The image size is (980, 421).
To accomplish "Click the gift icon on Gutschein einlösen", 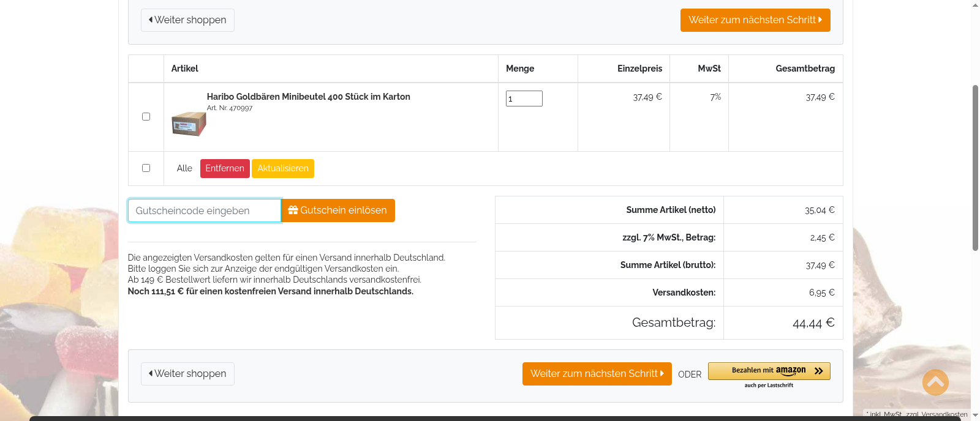I will [293, 210].
